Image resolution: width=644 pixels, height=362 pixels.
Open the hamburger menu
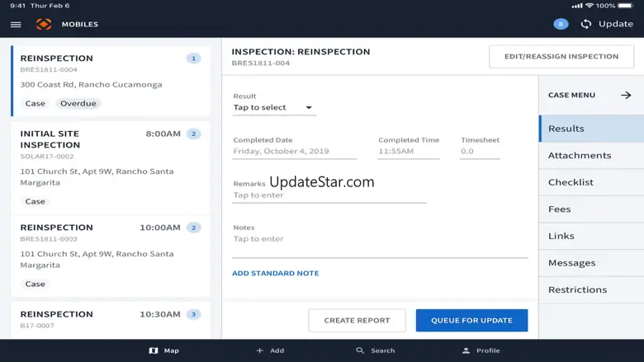tap(16, 25)
